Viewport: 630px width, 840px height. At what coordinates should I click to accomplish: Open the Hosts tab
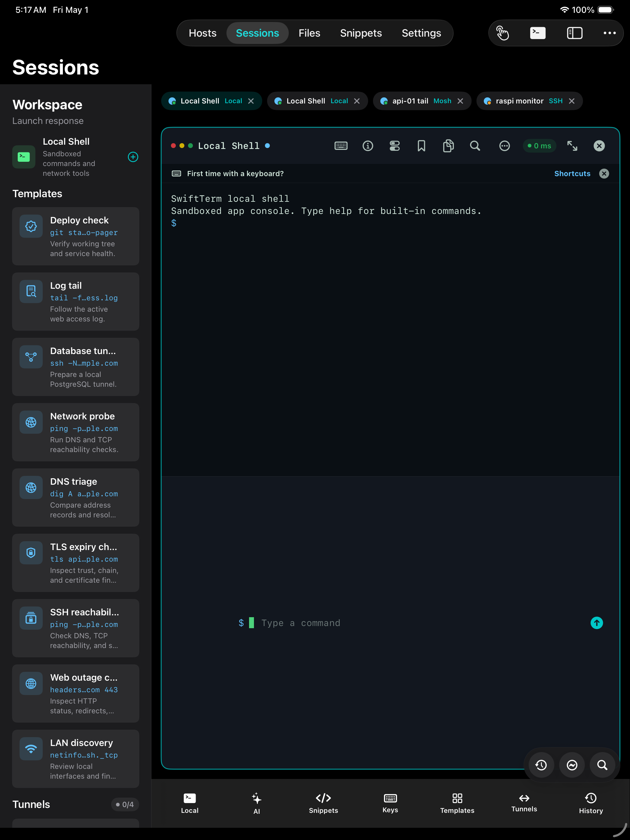202,33
